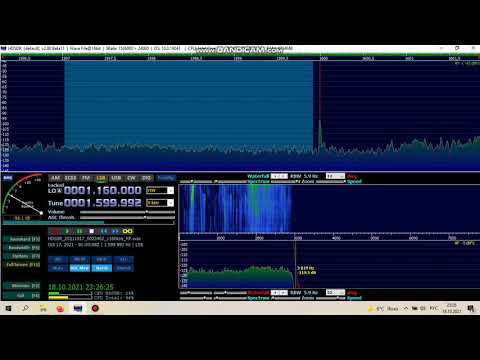Open Bandwidth [F6] settings
Screen dimensions: 480x360
tap(22, 248)
